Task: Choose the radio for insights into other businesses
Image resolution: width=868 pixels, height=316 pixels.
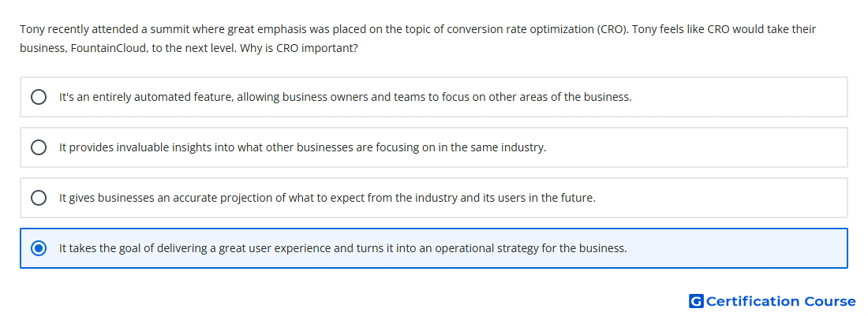Action: point(39,147)
